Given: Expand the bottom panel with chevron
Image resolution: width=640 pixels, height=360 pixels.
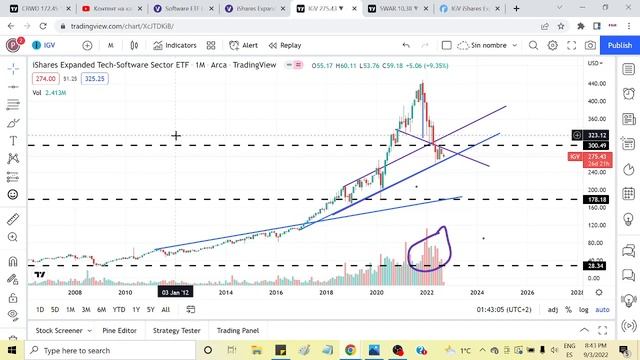Looking at the screenshot, I should click(584, 330).
